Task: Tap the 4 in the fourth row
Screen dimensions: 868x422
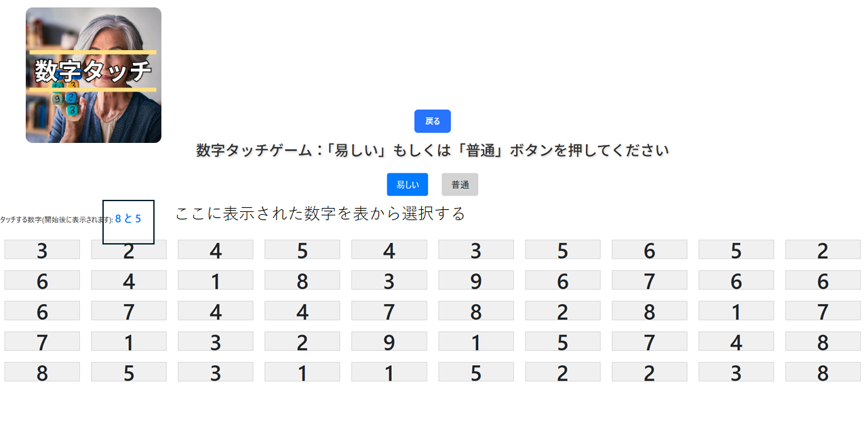Action: (736, 341)
